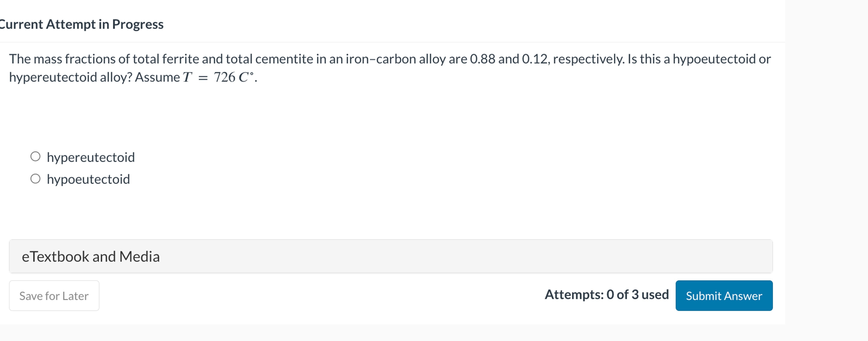
Task: Click the Current Attempt in Progress heading
Action: tap(82, 24)
